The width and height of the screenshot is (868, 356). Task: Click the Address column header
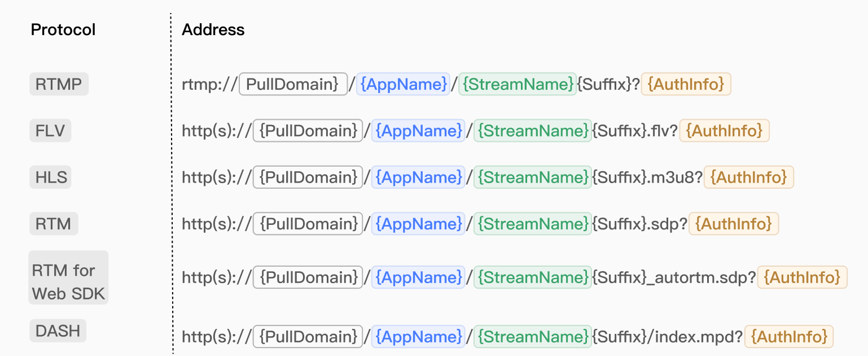[213, 30]
